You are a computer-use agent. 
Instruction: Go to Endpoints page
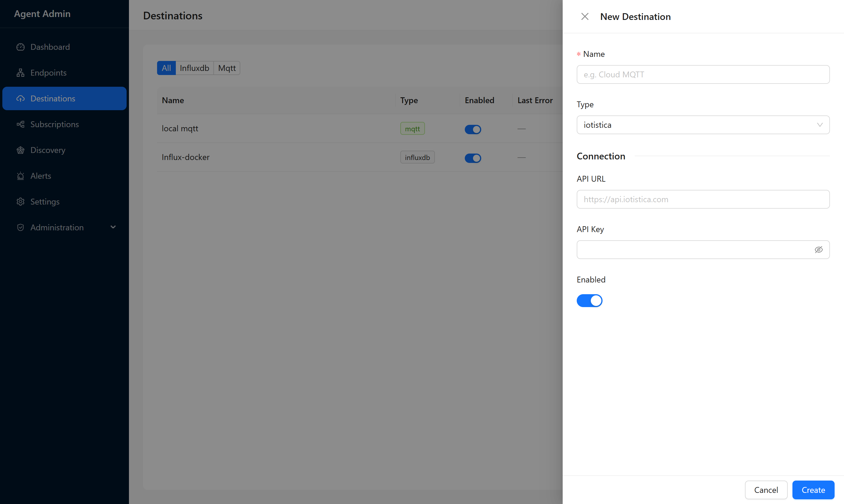tap(64, 73)
